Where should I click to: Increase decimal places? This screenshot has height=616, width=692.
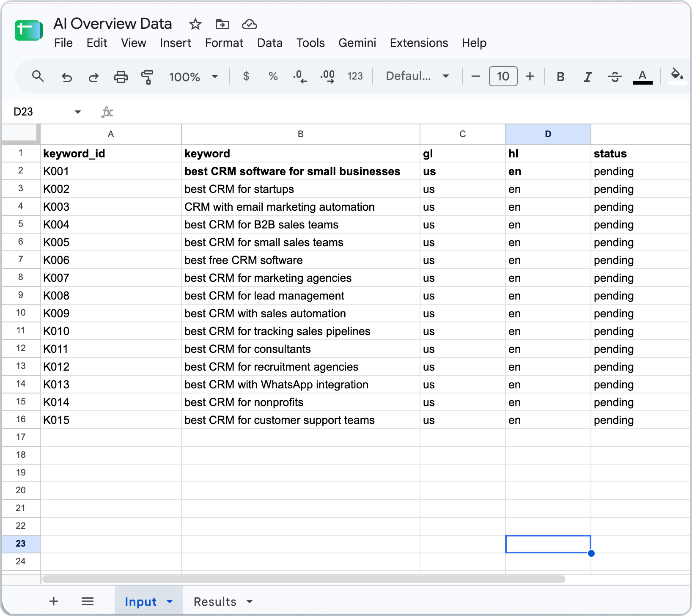click(327, 77)
